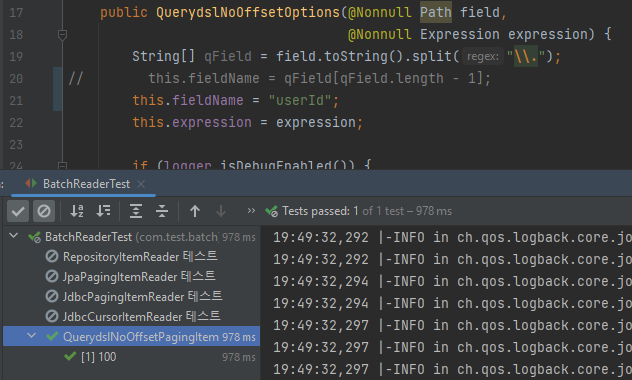Click ignored icon beside JpaPagingItemReader
Screen dimensions: 632x380
tap(52, 276)
